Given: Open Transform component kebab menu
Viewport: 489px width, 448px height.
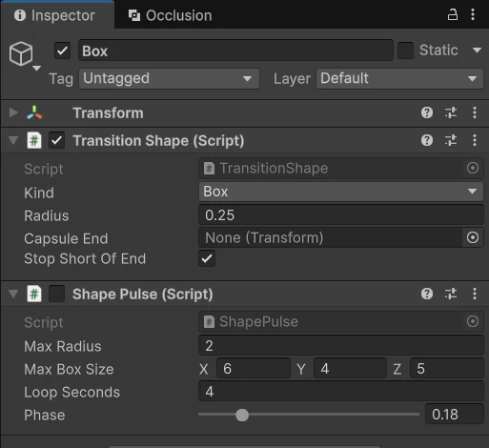Looking at the screenshot, I should [x=475, y=112].
